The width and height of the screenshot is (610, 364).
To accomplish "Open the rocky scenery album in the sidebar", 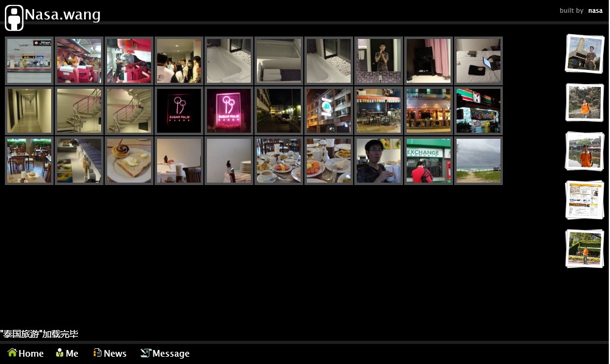I will coord(584,103).
